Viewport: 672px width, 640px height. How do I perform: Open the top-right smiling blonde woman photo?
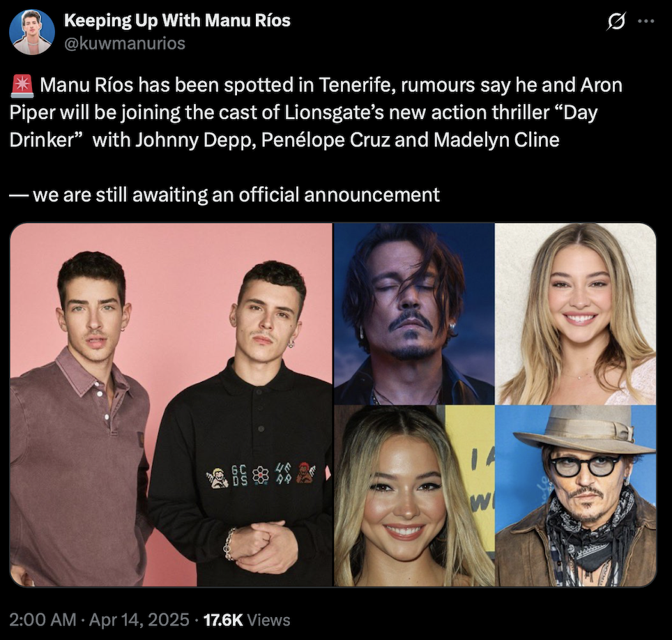[576, 314]
